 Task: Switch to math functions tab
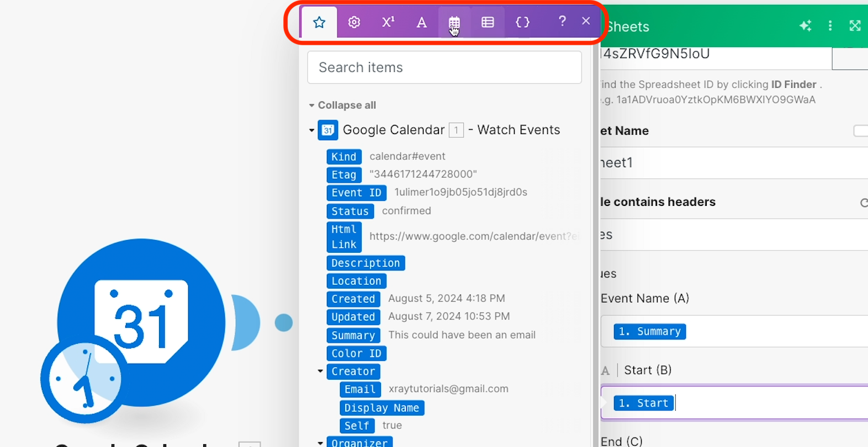(x=388, y=22)
